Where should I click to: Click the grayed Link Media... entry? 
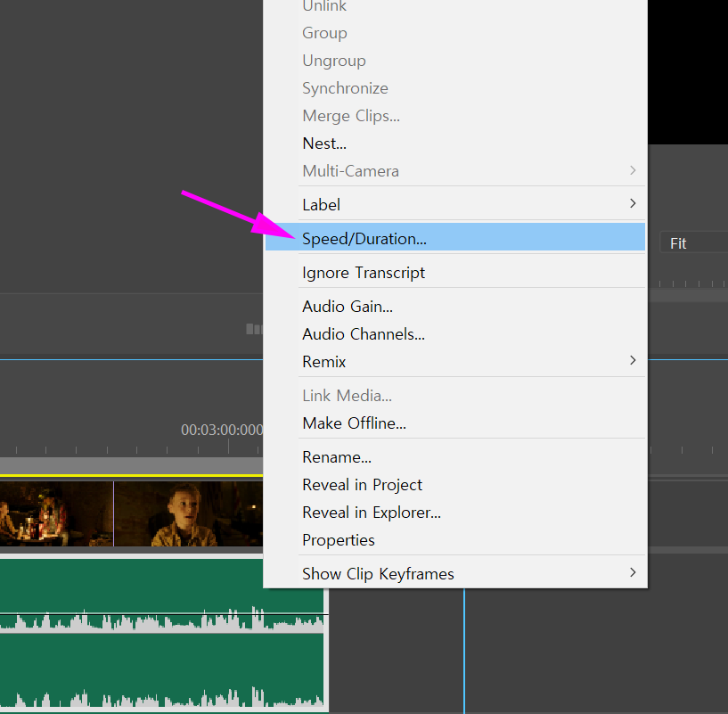(455, 396)
